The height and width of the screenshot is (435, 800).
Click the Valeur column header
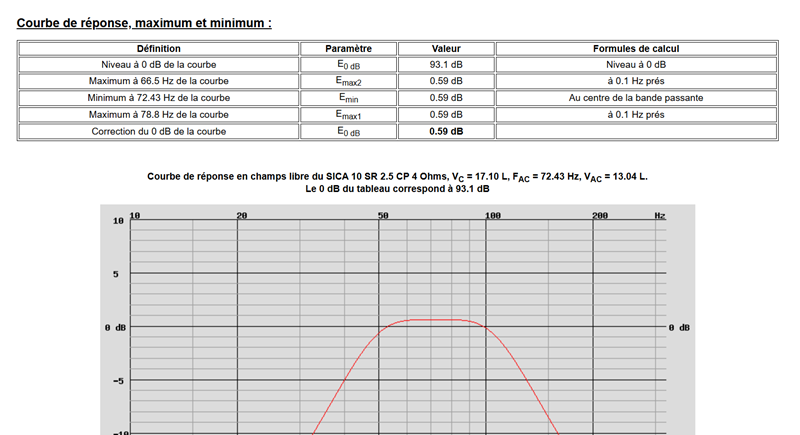(x=446, y=48)
